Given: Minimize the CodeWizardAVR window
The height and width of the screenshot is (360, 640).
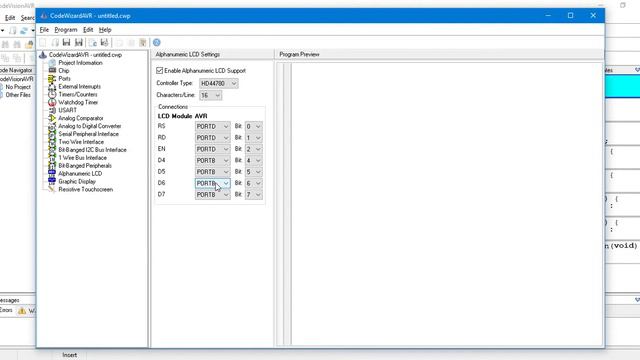Looking at the screenshot, I should click(548, 16).
